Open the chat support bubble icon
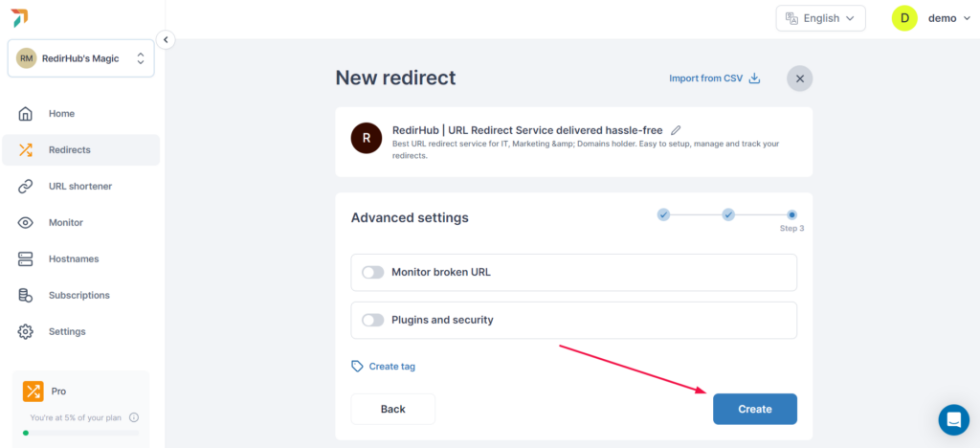 954,420
